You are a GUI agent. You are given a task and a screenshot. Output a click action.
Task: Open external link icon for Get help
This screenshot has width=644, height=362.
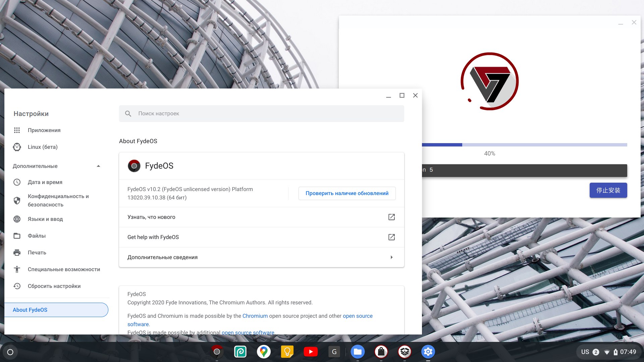pos(391,237)
